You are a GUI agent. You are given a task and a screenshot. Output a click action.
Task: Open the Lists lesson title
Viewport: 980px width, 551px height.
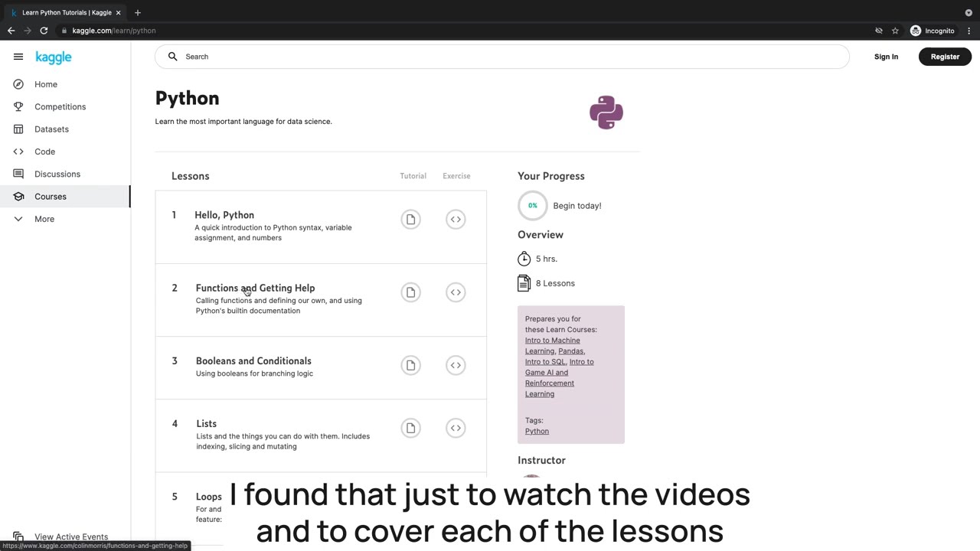206,423
